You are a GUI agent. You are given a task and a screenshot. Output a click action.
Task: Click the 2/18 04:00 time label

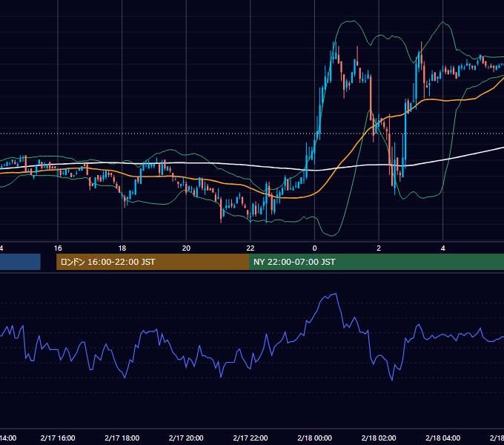[443, 438]
